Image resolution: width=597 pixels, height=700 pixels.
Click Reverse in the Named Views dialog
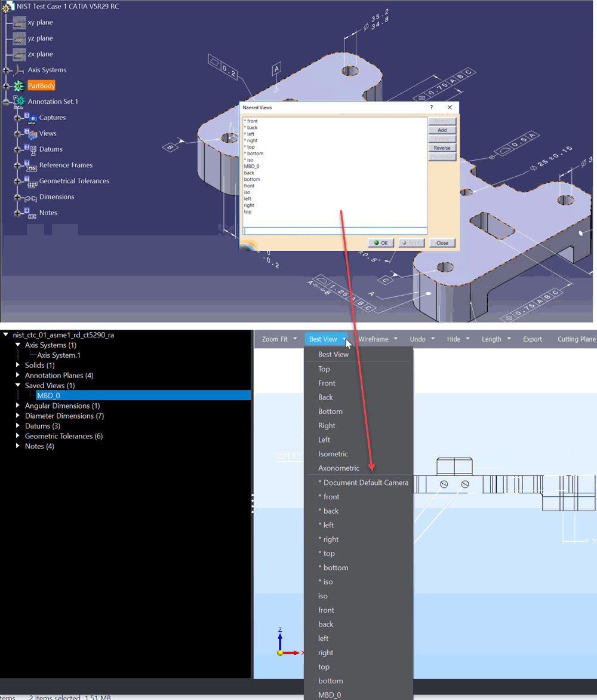442,148
